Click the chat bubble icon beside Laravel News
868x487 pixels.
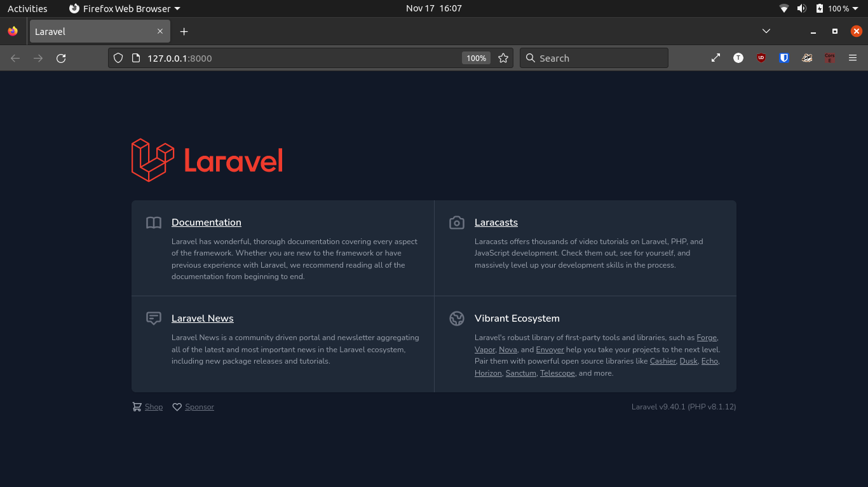[x=154, y=319]
